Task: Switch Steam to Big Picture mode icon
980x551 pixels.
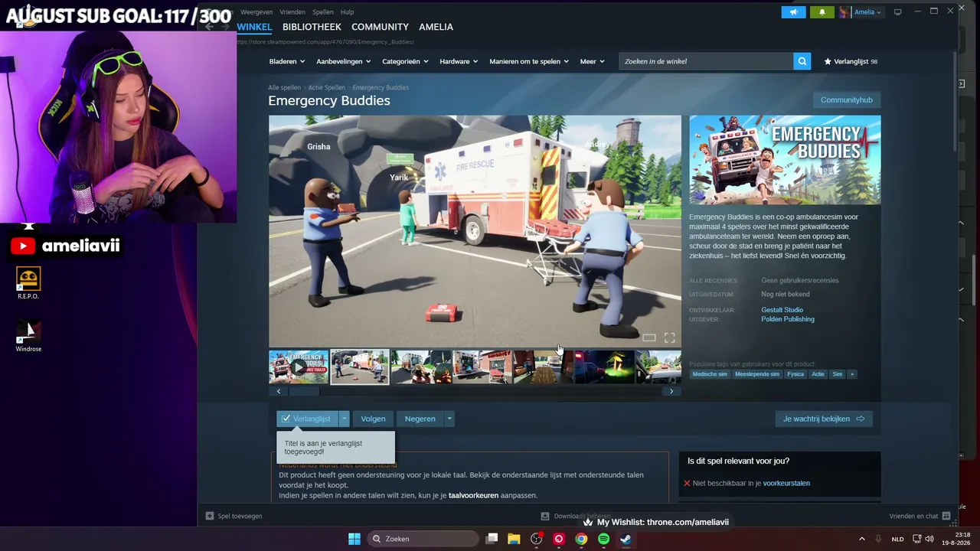Action: point(898,12)
